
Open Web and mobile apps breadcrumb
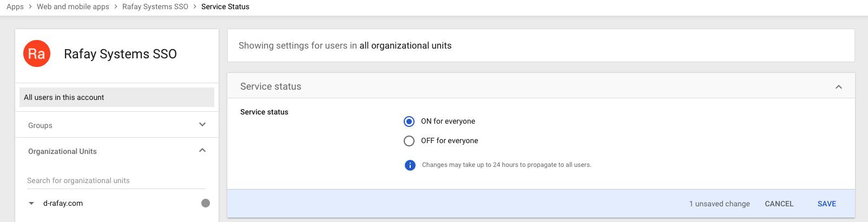pyautogui.click(x=73, y=6)
